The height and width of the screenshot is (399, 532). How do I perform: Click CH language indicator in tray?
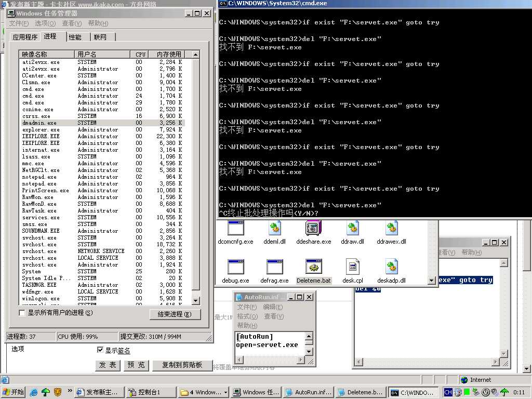pos(448,392)
